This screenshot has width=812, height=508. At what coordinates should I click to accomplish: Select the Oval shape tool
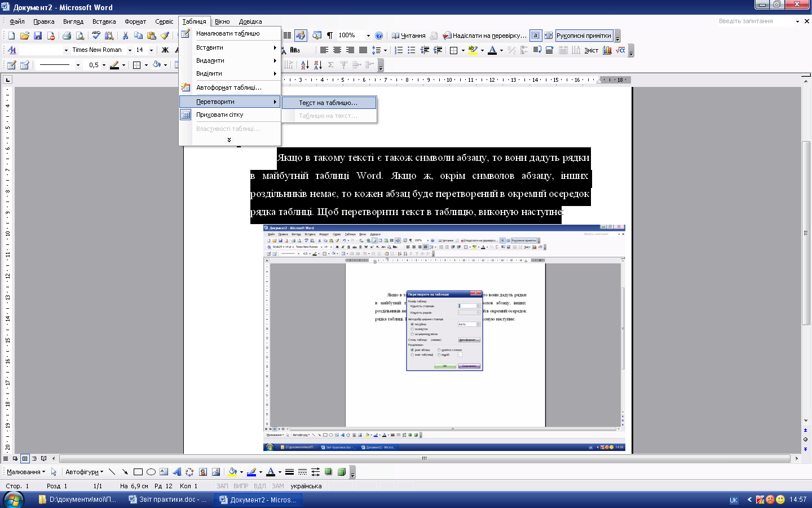point(151,472)
